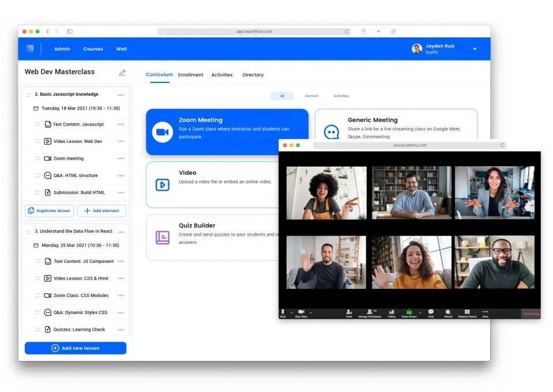Image resolution: width=553 pixels, height=392 pixels.
Task: Open Courses in top navigation
Action: coord(93,49)
